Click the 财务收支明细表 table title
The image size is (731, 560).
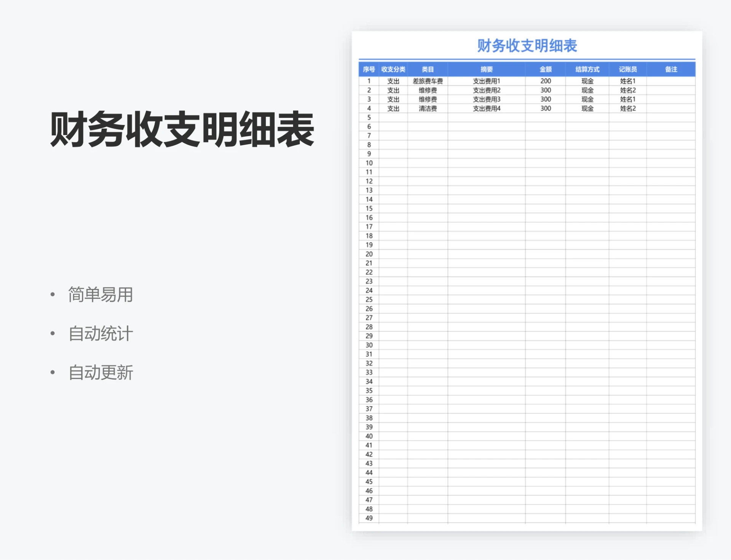tap(527, 45)
